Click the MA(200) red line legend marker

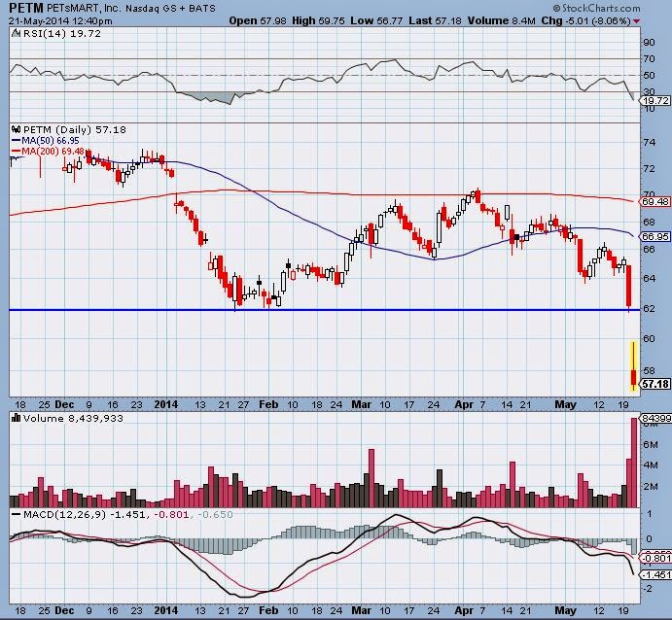pos(15,152)
